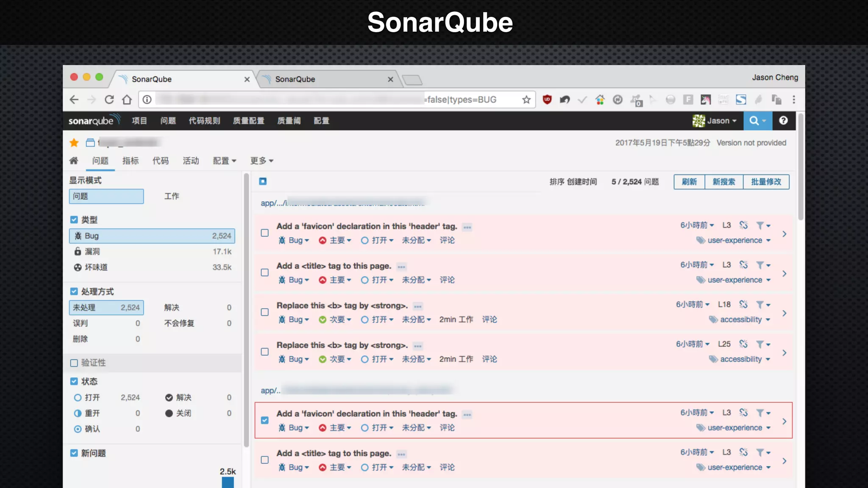This screenshot has height=488, width=868.
Task: Uncheck the selected favicon issue checkbox
Action: click(265, 420)
